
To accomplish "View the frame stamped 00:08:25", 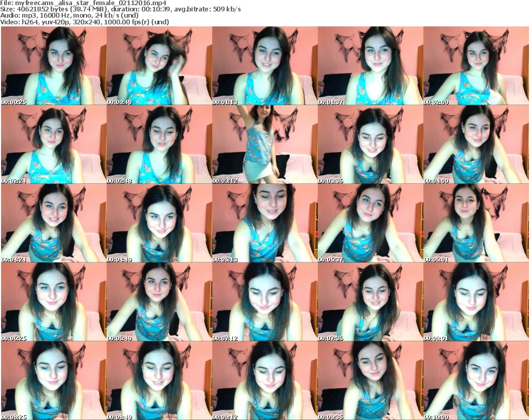I will click(x=53, y=381).
